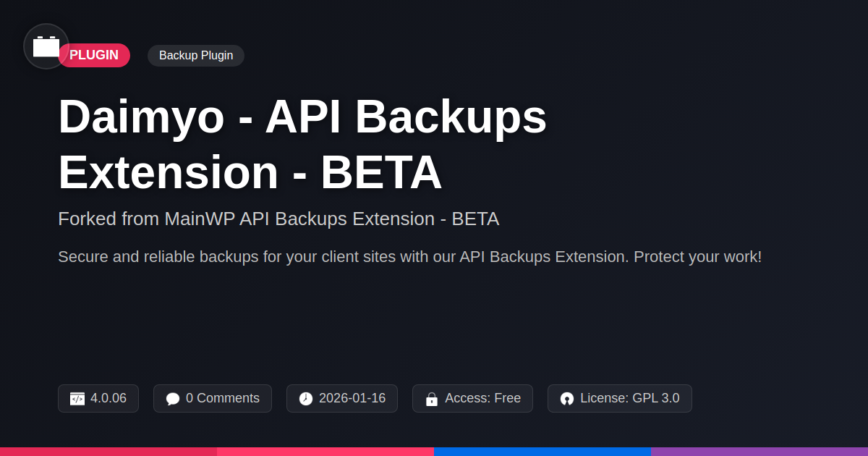Click the blue color bar segment at bottom
Screen dimensions: 868x456
pyautogui.click(x=542, y=451)
